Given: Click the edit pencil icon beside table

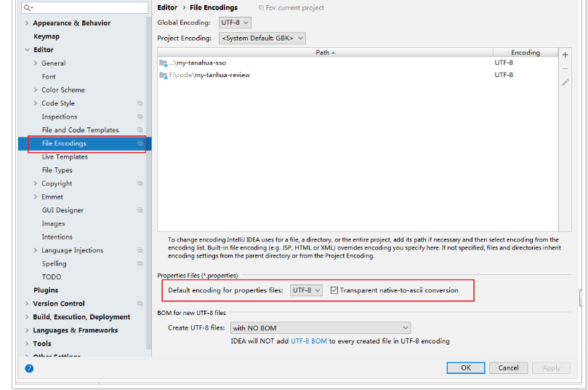Looking at the screenshot, I should [x=565, y=82].
